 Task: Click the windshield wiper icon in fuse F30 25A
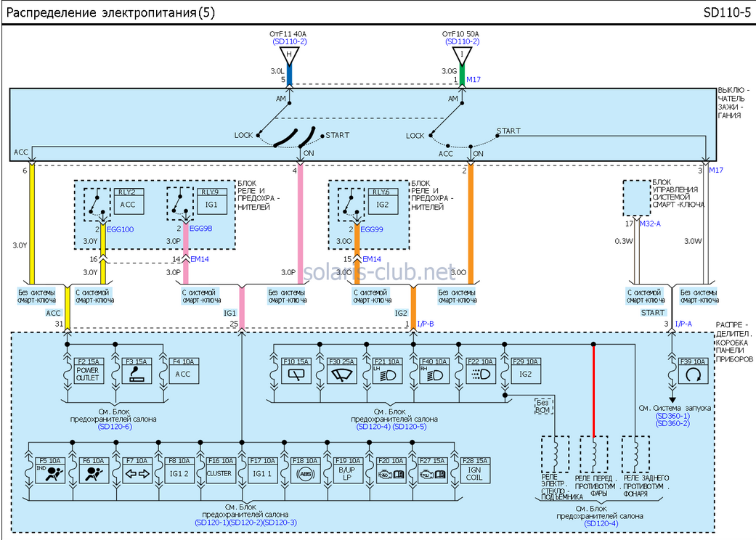tap(342, 375)
